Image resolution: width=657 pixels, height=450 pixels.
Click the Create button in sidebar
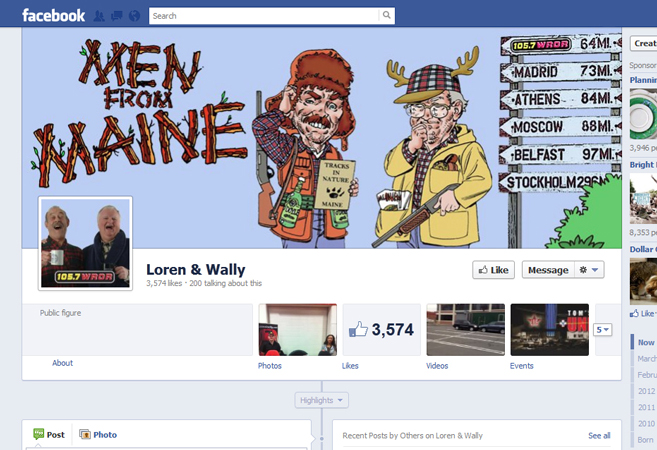click(x=644, y=43)
